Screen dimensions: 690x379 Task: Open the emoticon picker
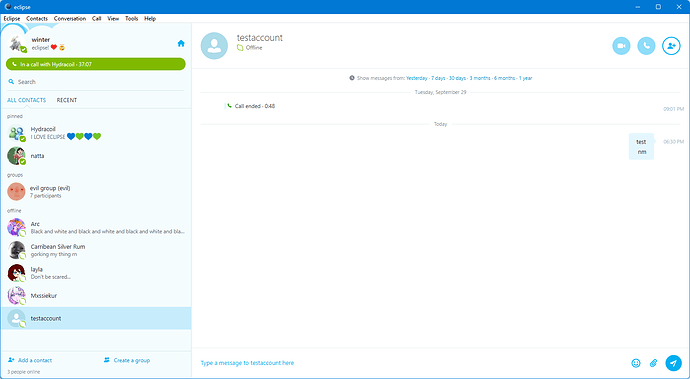click(636, 363)
